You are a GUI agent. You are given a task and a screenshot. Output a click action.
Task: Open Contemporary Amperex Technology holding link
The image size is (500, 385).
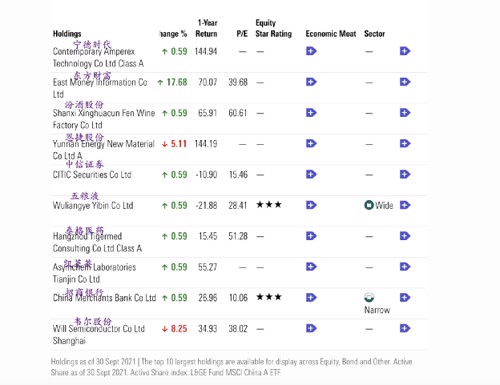[x=98, y=57]
